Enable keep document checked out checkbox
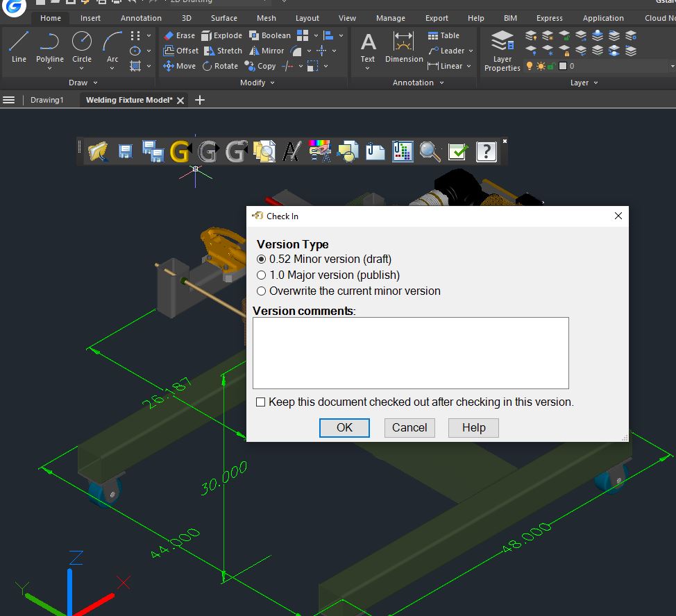Image resolution: width=676 pixels, height=616 pixels. (x=260, y=402)
